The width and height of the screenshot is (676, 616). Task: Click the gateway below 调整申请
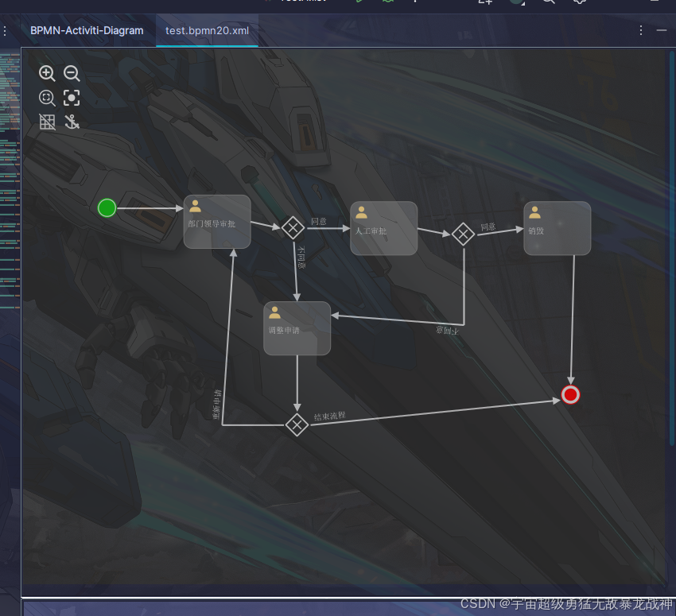[297, 425]
